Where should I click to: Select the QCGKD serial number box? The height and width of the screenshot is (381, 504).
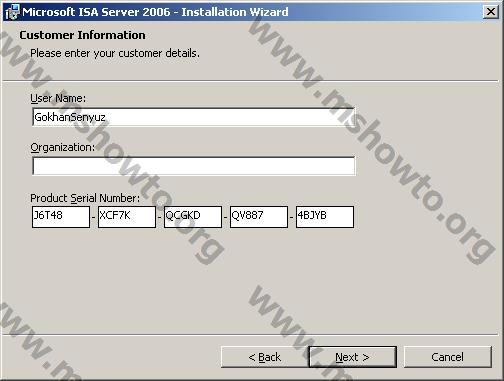193,217
